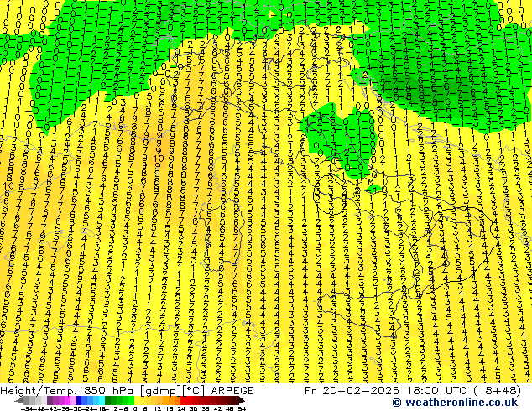Click the ARPEGE model name label
This screenshot has height=411, width=532.
232,391
